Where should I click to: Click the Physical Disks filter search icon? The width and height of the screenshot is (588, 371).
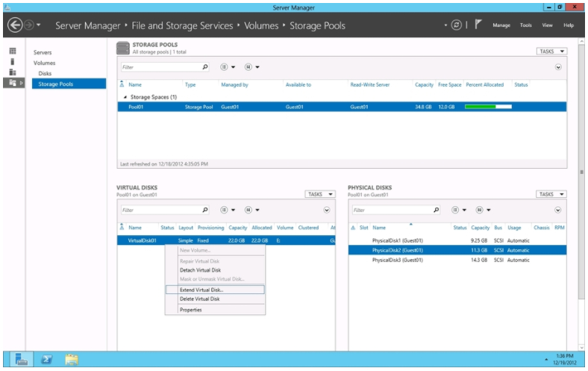point(436,210)
